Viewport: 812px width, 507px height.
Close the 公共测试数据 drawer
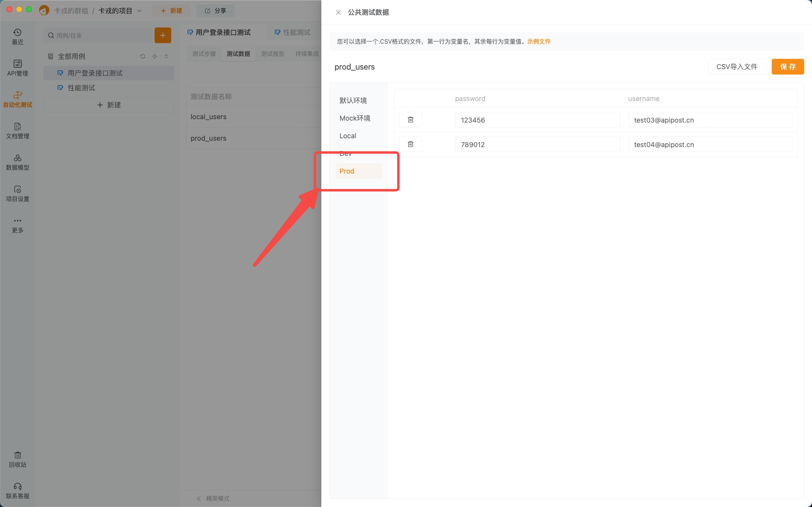tap(339, 12)
